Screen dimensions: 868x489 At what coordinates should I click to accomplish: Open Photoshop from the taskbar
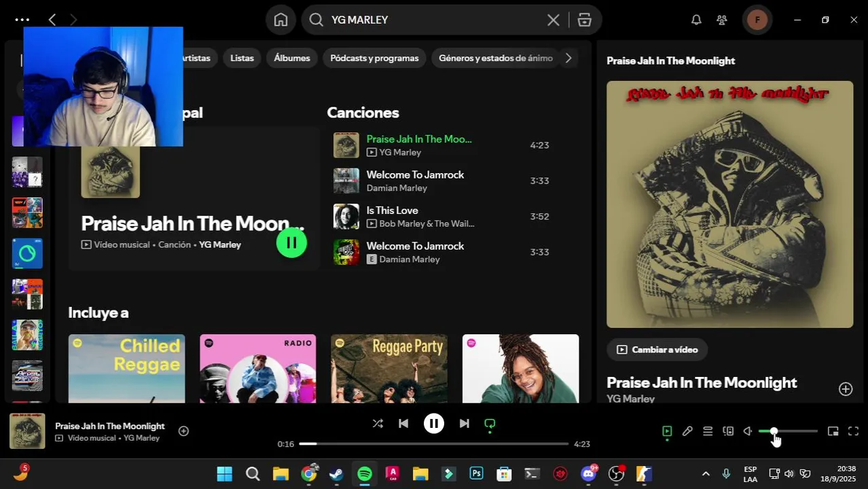[477, 473]
